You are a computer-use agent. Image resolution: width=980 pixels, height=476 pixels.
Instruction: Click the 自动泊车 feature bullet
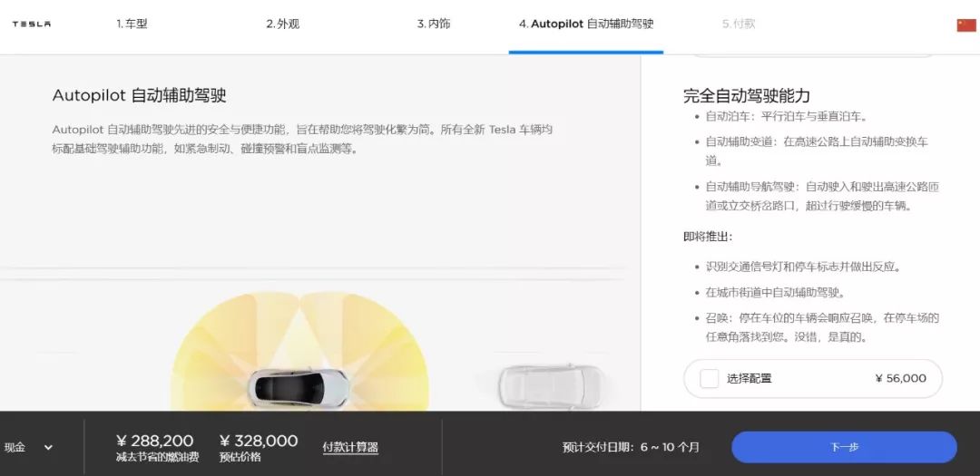(786, 116)
